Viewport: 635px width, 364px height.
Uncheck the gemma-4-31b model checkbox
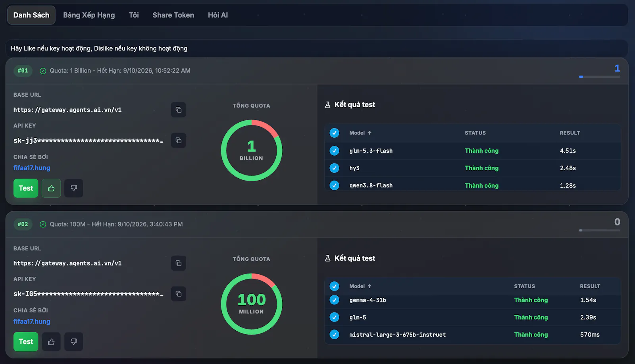335,300
